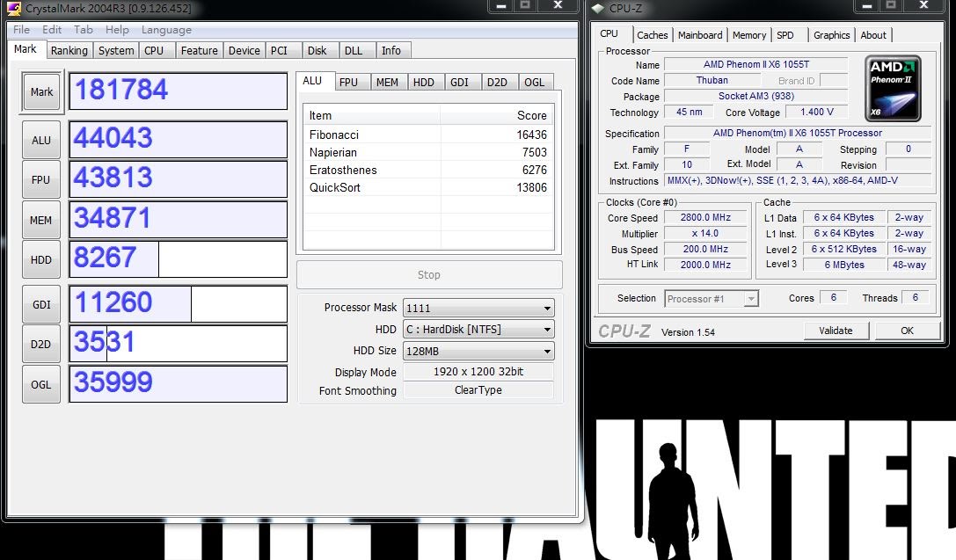Run the D2D benchmark button

pos(40,345)
